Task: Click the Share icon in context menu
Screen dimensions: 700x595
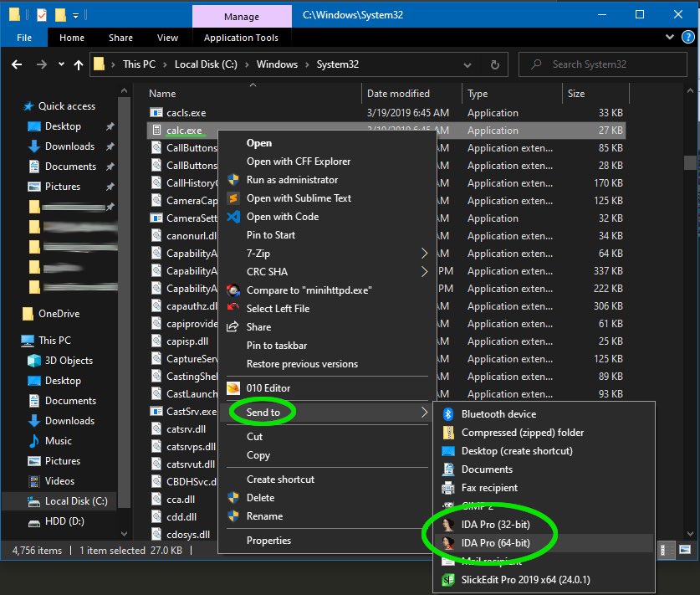Action: (232, 327)
